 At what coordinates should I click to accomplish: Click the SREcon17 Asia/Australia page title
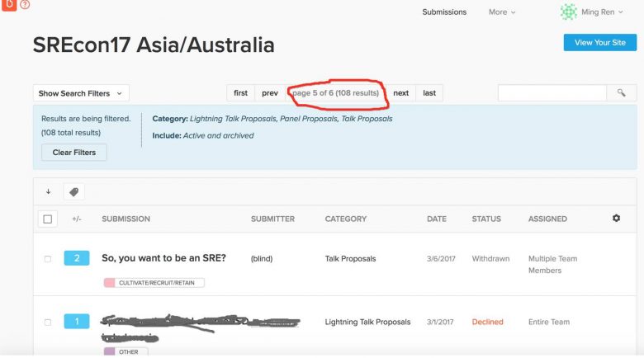[x=154, y=45]
